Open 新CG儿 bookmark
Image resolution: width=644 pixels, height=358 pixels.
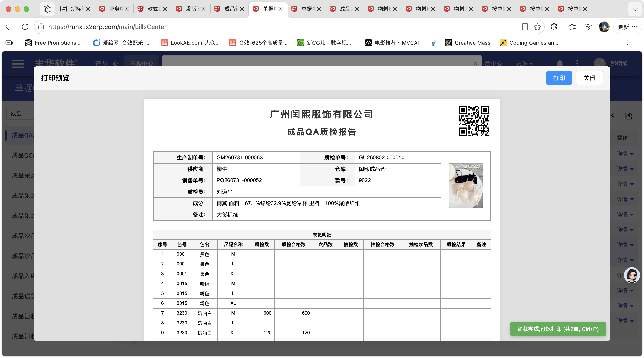tap(324, 43)
